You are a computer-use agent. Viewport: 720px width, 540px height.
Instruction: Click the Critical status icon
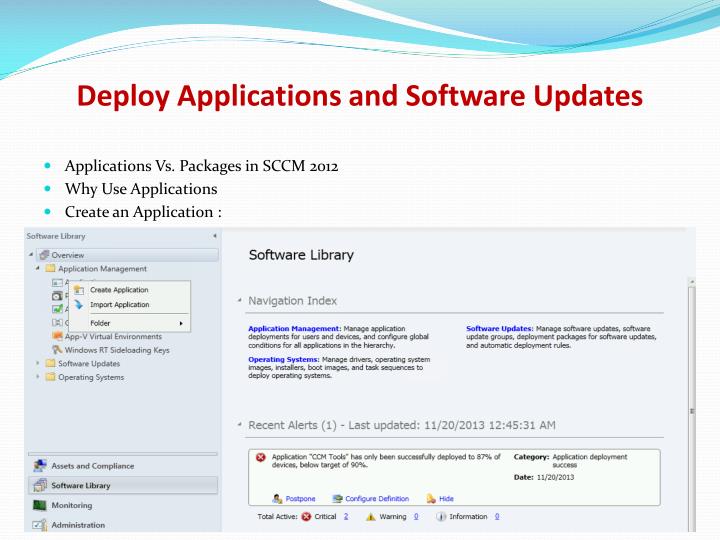306,517
